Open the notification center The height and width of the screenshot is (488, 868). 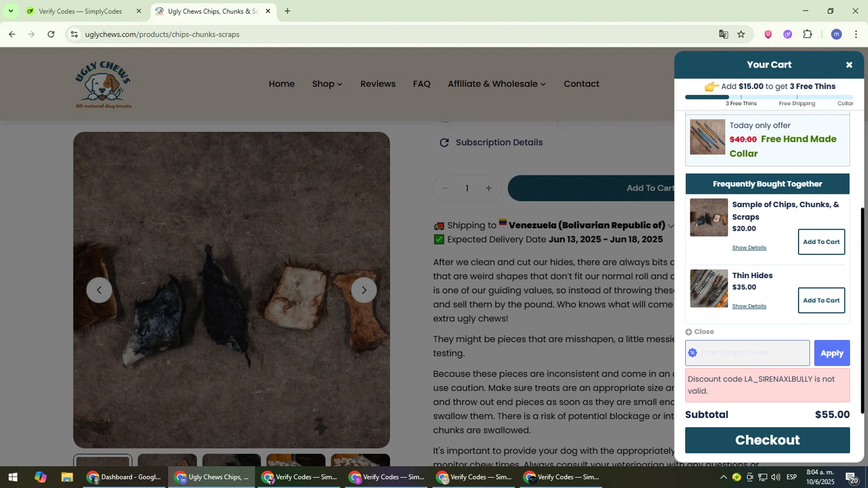852,478
